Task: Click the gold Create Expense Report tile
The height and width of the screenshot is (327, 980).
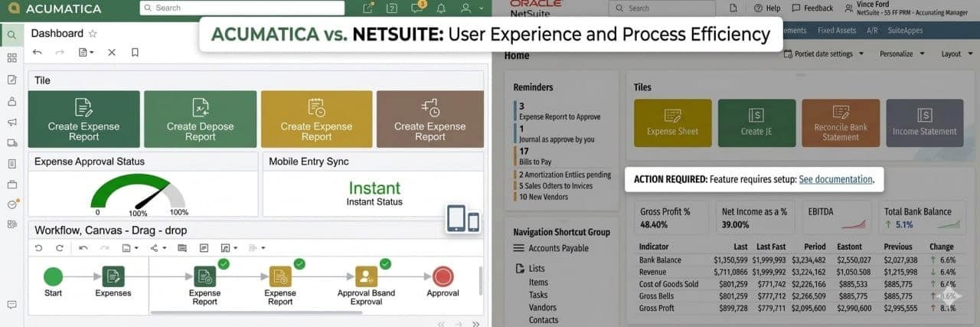Action: 316,119
